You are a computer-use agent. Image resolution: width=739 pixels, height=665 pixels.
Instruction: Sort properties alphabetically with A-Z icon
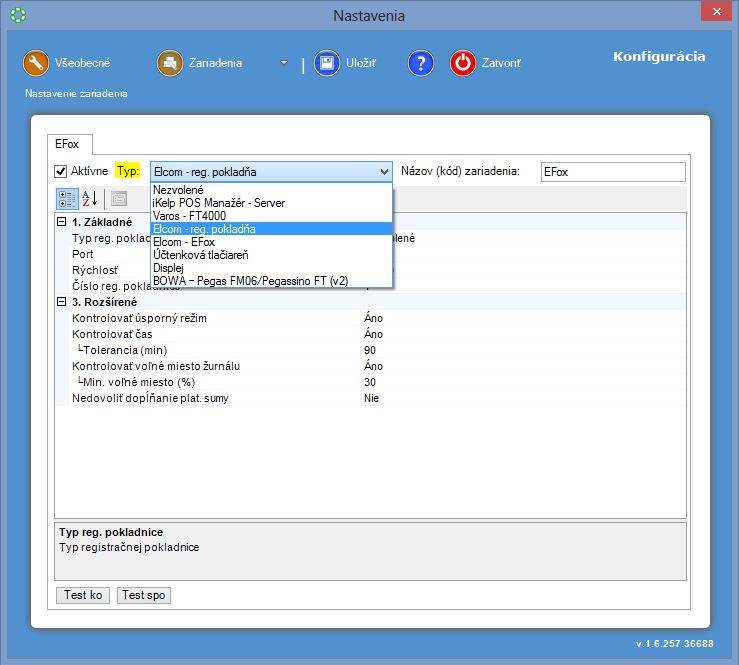90,198
